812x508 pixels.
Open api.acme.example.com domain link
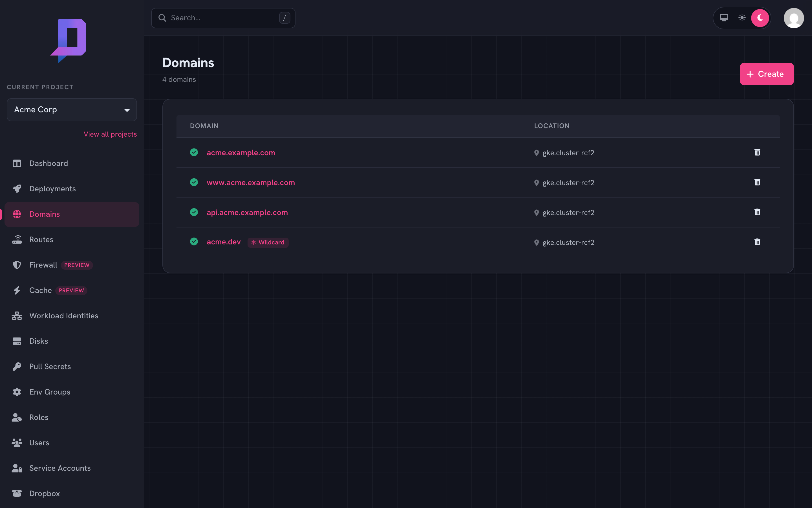pyautogui.click(x=247, y=212)
